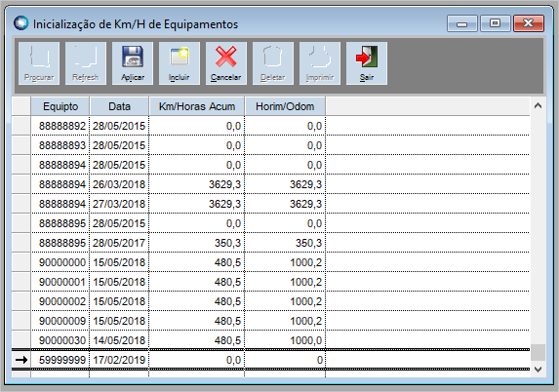Click Km/Horas Acum 350,3 cell
The width and height of the screenshot is (559, 392).
tap(197, 243)
